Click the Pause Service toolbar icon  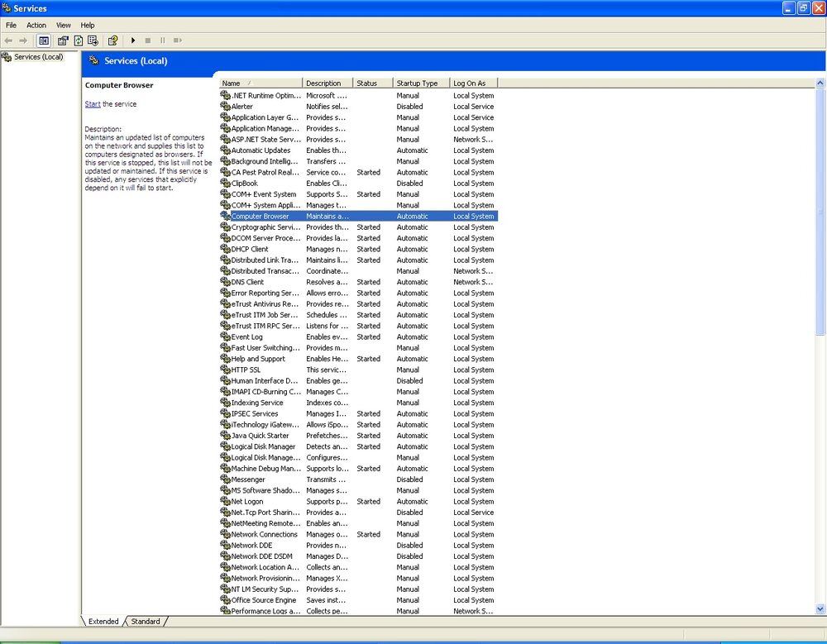(x=162, y=41)
